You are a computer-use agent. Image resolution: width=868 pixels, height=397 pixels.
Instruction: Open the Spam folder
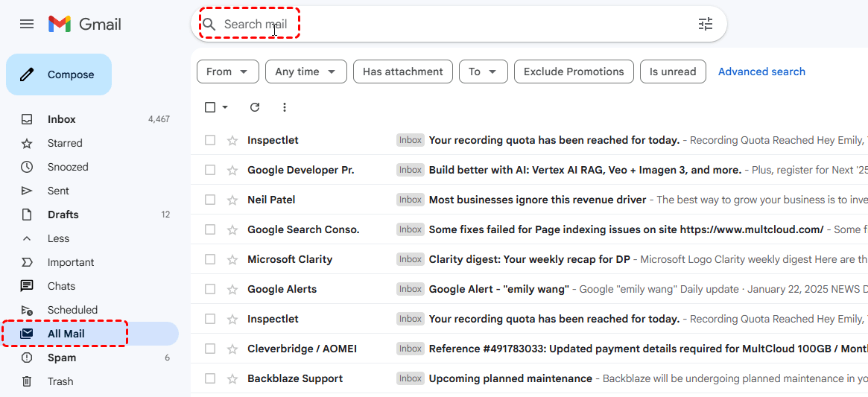[62, 358]
